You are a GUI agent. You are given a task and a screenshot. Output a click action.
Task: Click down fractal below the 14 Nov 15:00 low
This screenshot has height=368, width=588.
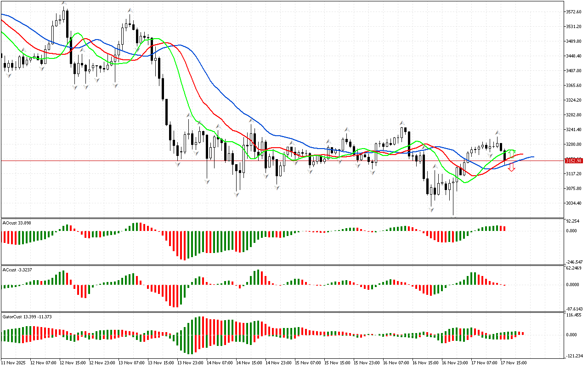pyautogui.click(x=237, y=195)
